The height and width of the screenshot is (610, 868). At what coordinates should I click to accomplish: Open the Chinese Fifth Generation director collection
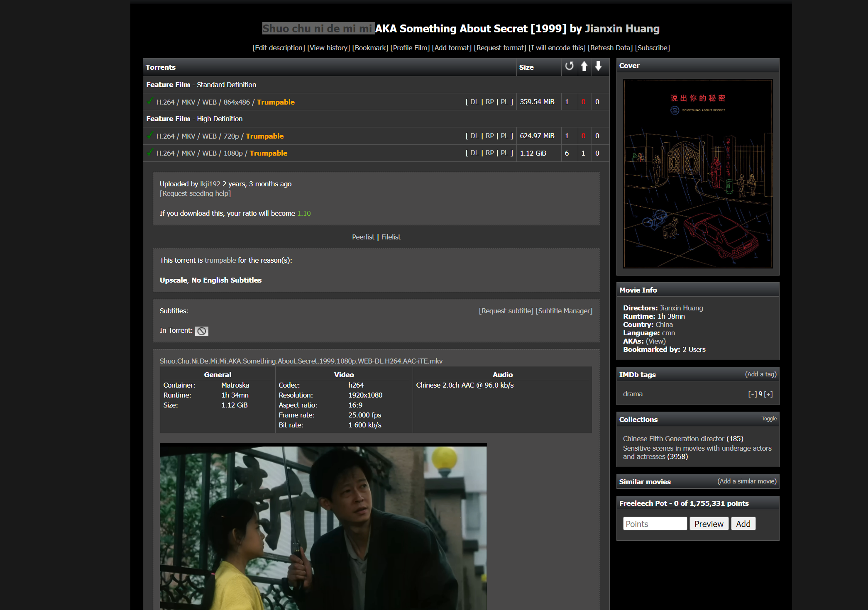(672, 439)
